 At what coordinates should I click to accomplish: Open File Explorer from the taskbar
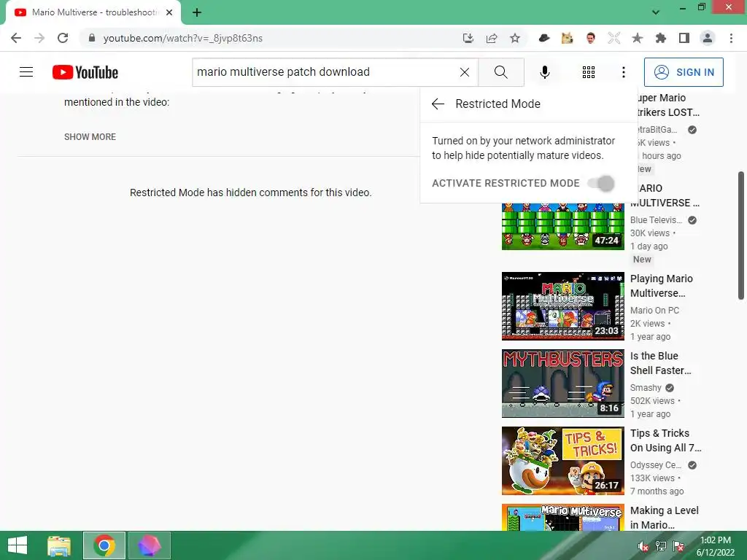59,545
